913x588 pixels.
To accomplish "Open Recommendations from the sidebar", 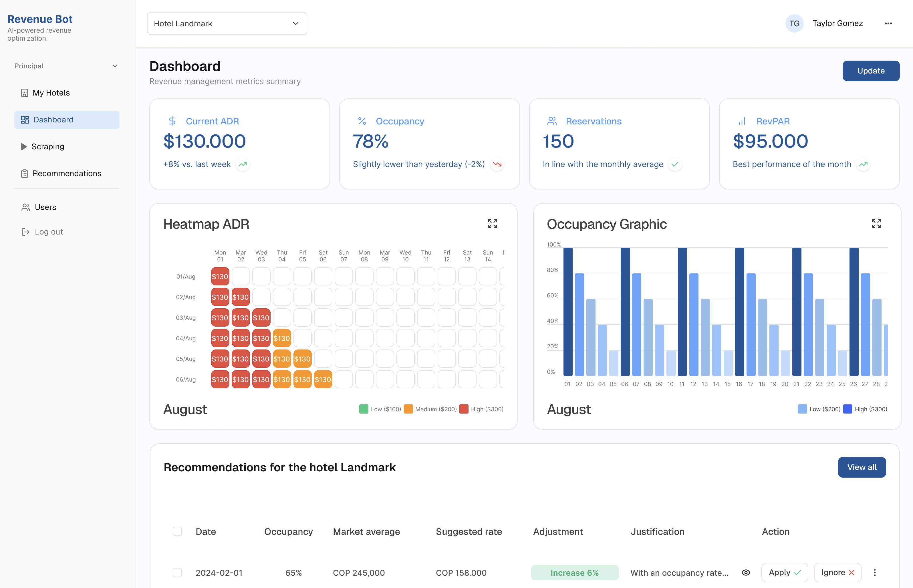I will 67,173.
